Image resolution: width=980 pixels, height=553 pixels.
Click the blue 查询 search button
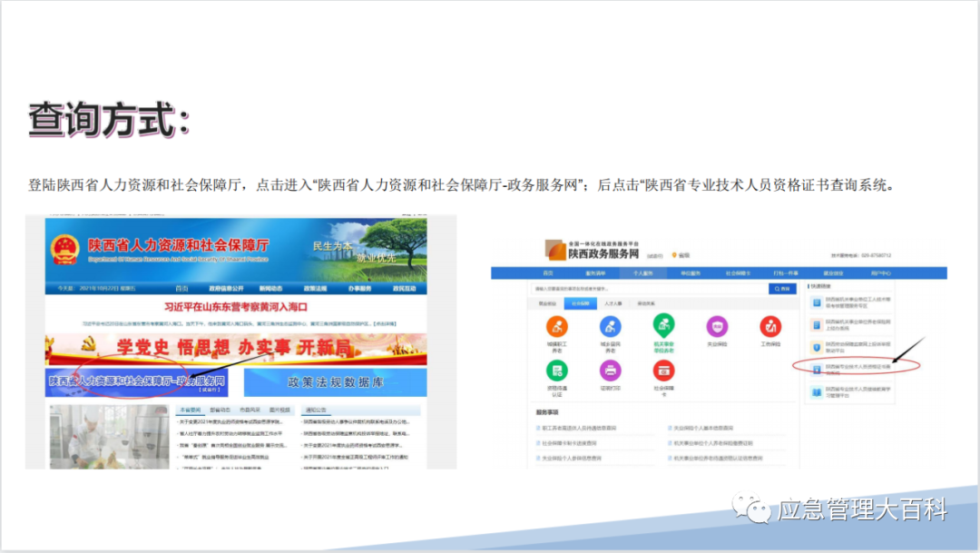tap(782, 289)
